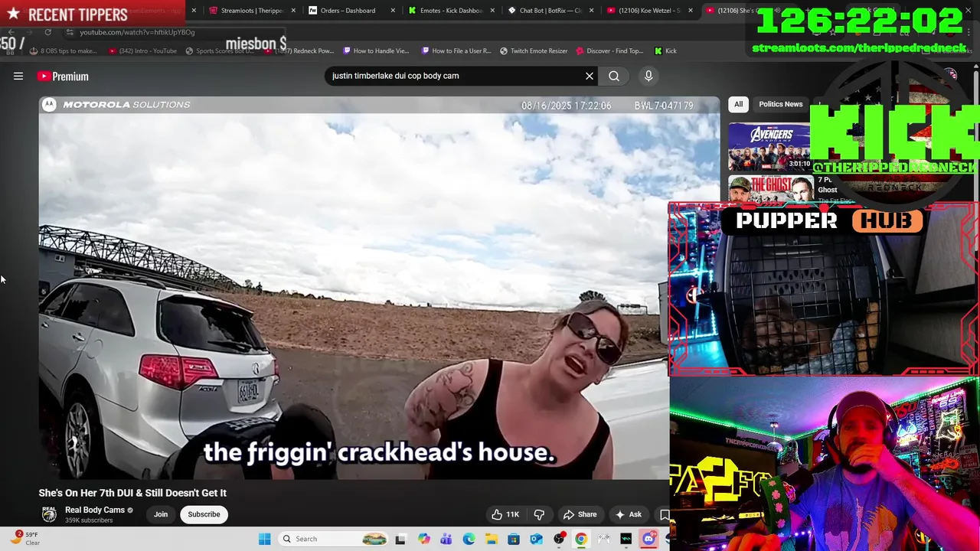Image resolution: width=980 pixels, height=551 pixels.
Task: Select the Politics News filter chip
Action: (780, 104)
